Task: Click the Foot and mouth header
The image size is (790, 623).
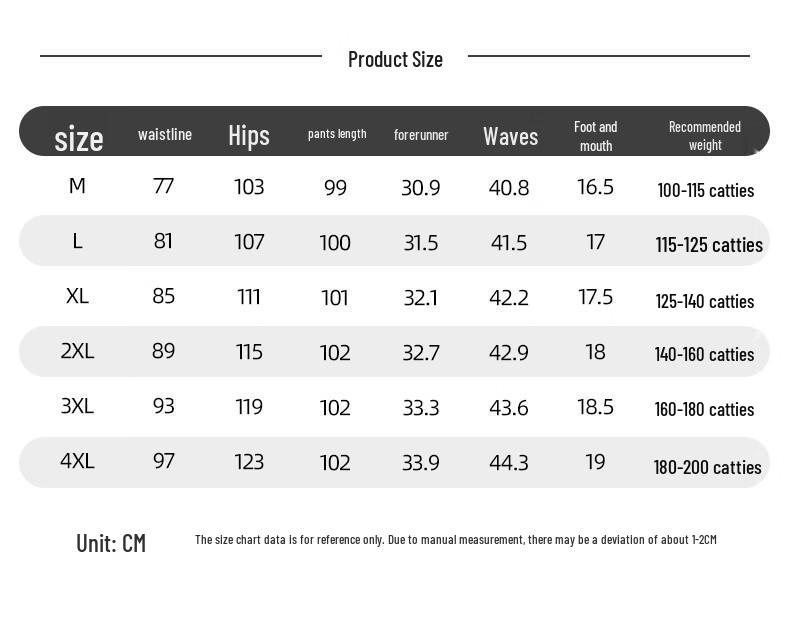Action: (x=595, y=136)
